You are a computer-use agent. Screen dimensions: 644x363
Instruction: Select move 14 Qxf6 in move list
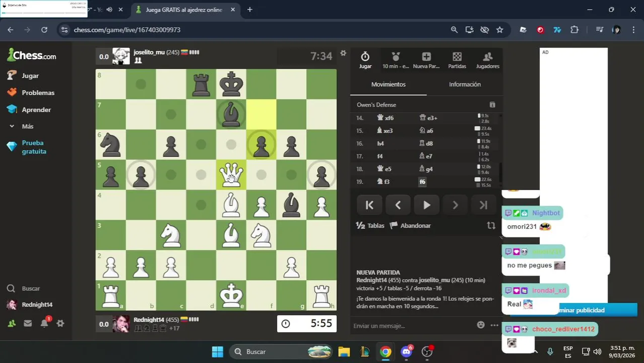pos(386,118)
